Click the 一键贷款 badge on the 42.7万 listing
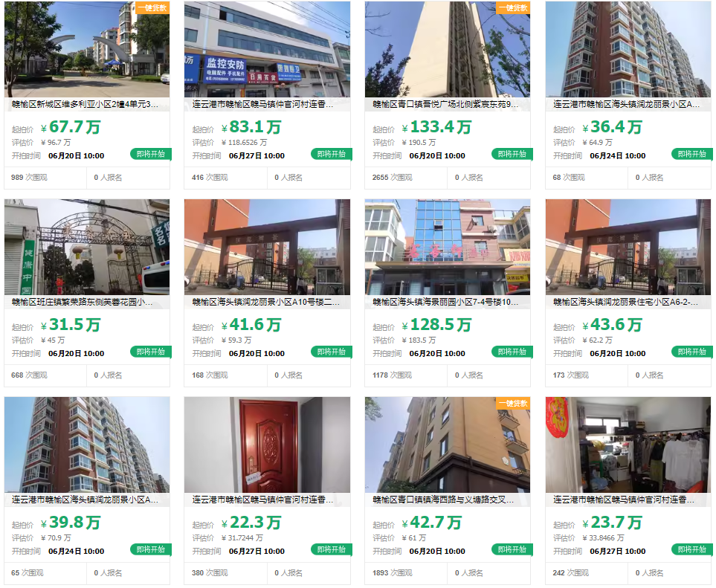The height and width of the screenshot is (588, 716). [513, 403]
